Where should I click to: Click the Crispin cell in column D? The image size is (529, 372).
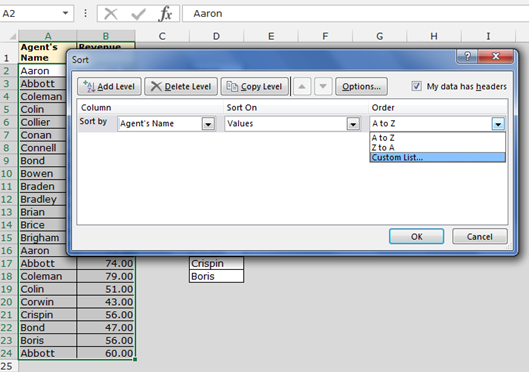(x=216, y=263)
